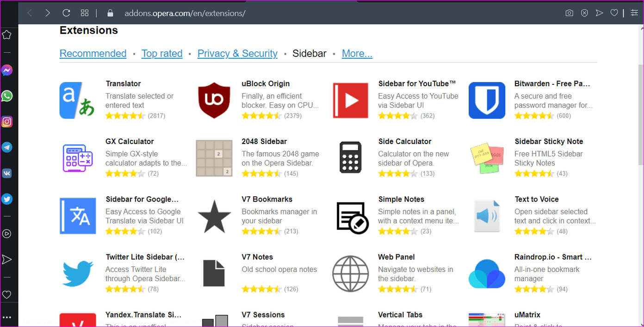Click the address bar URL field

pyautogui.click(x=185, y=13)
